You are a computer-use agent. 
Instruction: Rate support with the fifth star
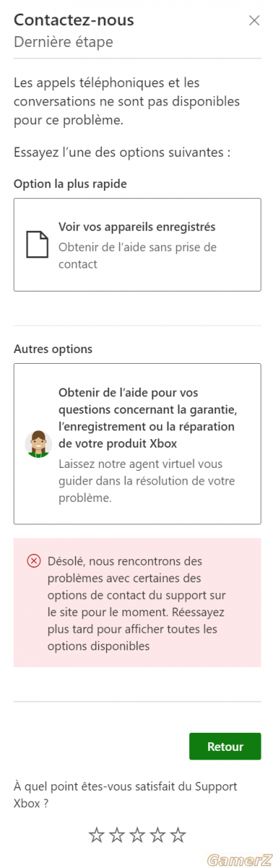pos(178,835)
